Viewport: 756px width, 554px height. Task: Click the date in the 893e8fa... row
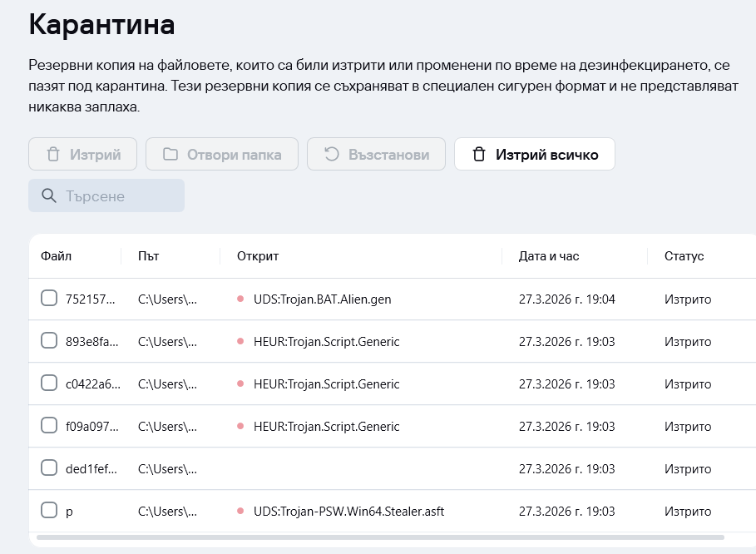point(566,342)
